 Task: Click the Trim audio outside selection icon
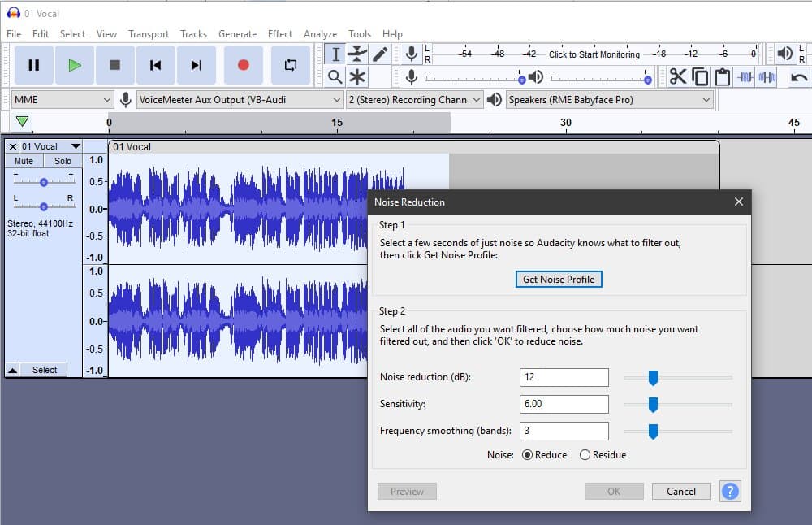point(745,76)
